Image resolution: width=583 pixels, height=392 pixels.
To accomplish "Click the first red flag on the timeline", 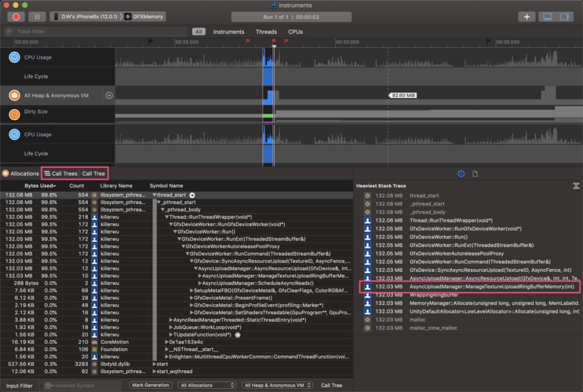I will 247,42.
